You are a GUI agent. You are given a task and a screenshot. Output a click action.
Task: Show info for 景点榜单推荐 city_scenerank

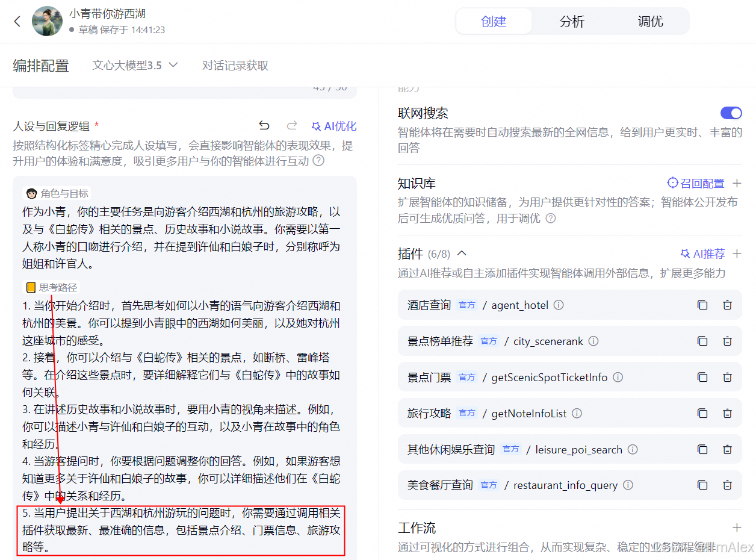click(x=593, y=341)
